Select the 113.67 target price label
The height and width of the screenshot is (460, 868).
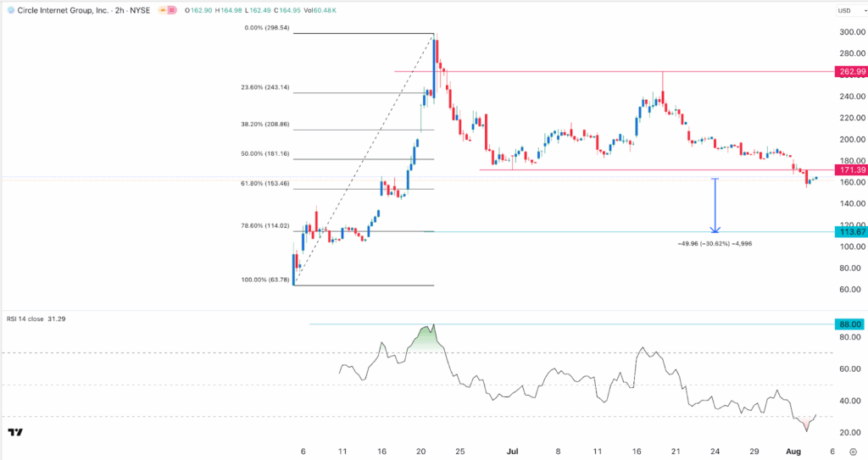(x=851, y=232)
